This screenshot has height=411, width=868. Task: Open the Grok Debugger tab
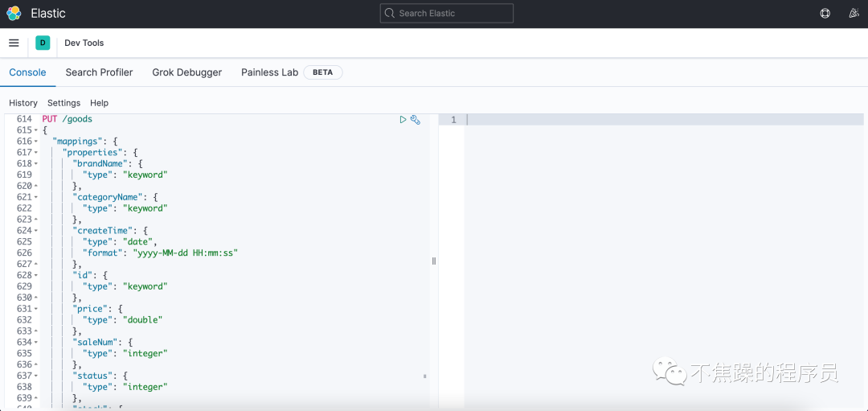pyautogui.click(x=187, y=72)
